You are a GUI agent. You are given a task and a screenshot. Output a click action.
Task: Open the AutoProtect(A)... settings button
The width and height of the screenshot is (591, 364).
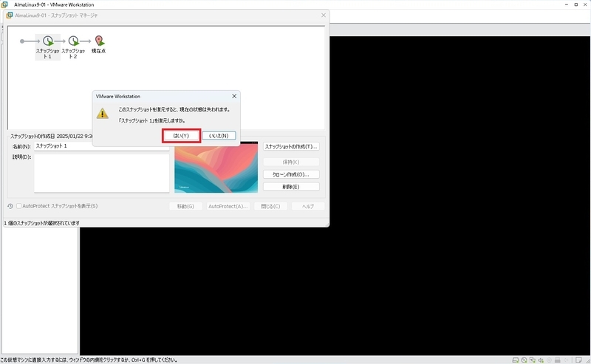tap(228, 207)
